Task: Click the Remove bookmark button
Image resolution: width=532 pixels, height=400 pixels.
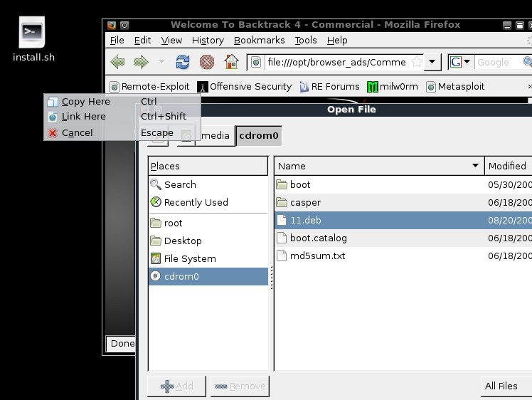Action: point(240,386)
